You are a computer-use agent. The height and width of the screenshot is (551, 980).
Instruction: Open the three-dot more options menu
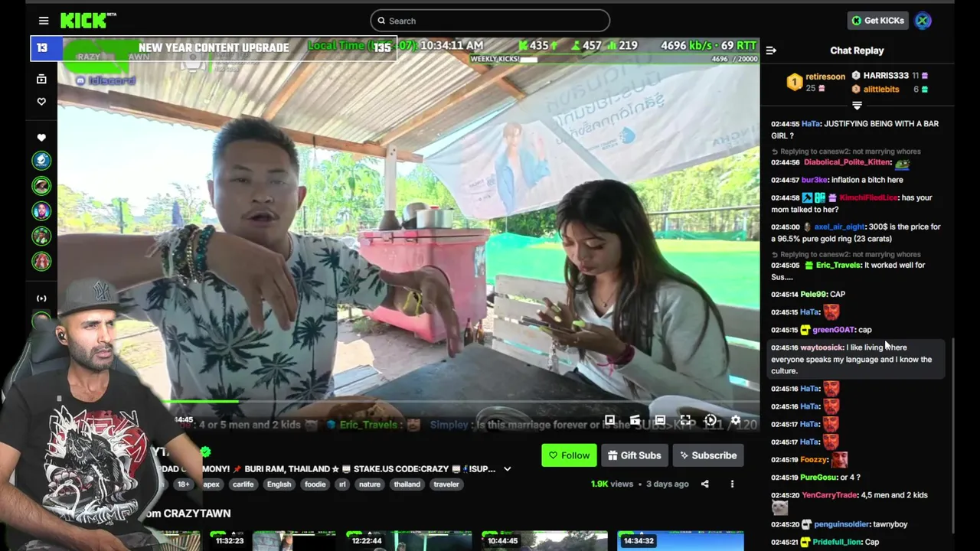[x=732, y=484]
